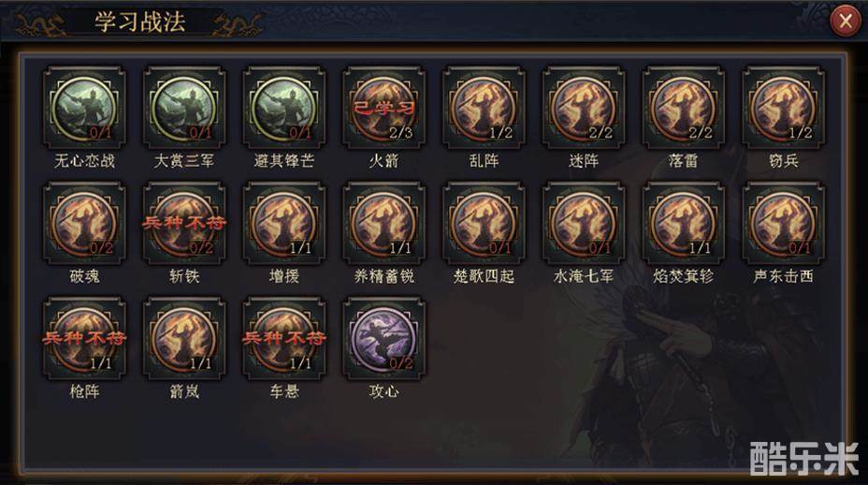Screen dimensions: 868x485
Task: Select the purple 攻心 tactic icon
Action: pos(383,338)
